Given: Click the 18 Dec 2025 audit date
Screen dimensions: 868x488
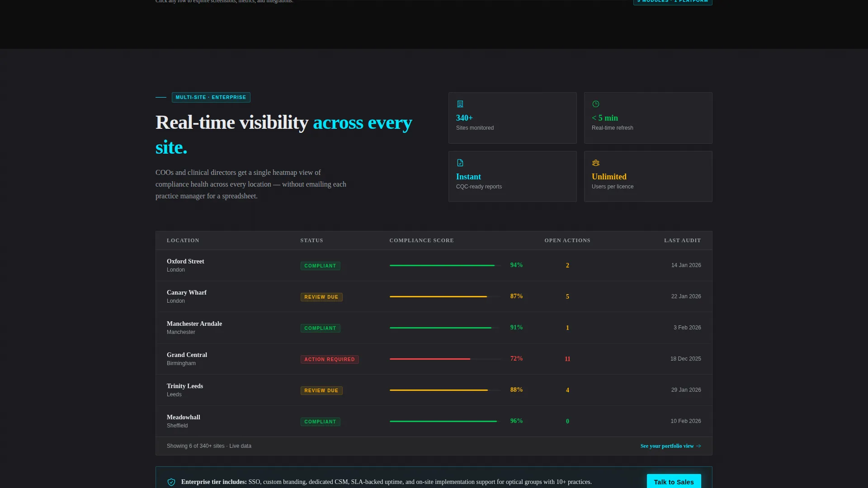Looking at the screenshot, I should 685,359.
